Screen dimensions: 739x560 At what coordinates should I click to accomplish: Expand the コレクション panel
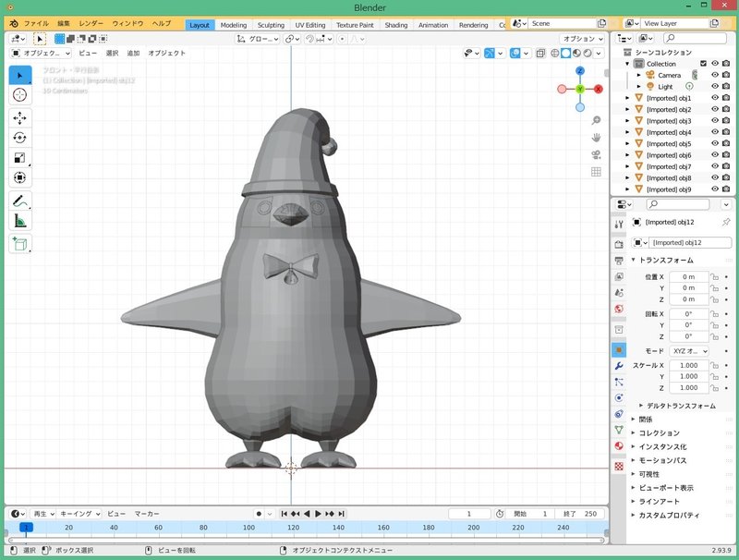pos(659,432)
